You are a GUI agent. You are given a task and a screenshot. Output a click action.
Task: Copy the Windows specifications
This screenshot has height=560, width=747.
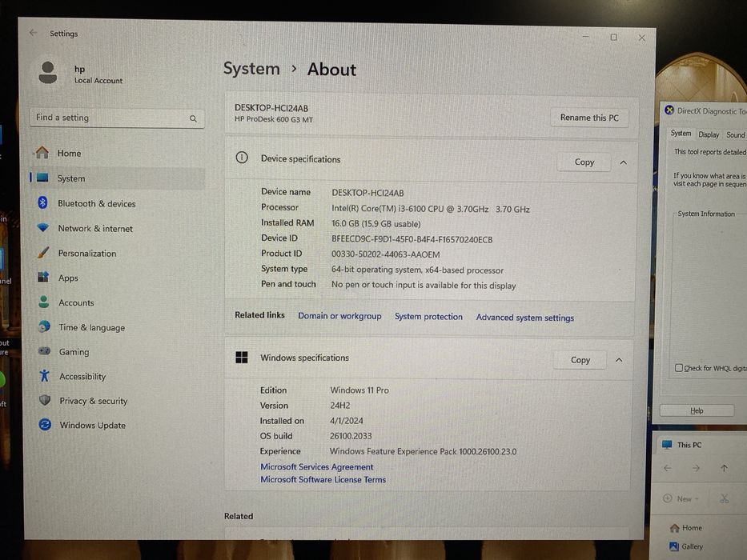coord(580,360)
